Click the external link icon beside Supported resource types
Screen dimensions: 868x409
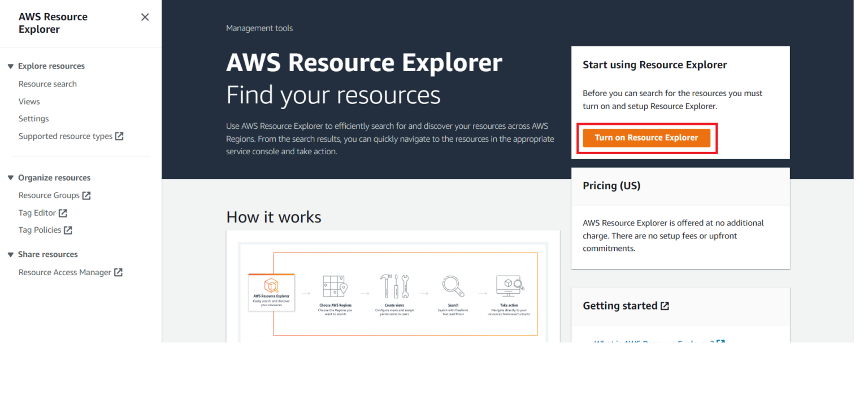[x=120, y=136]
